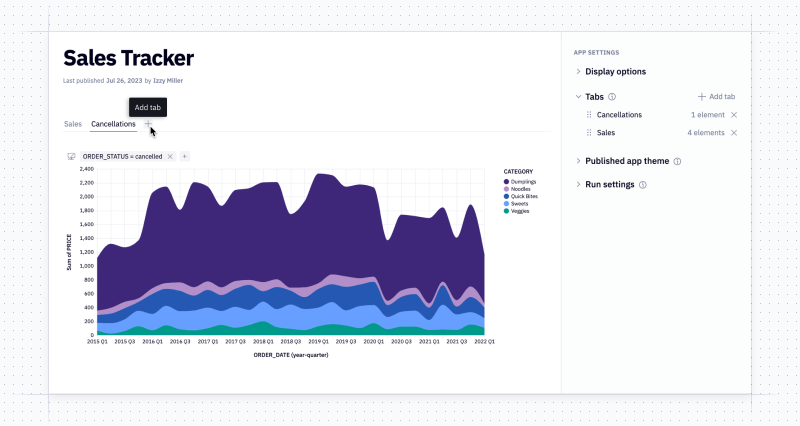Open the Tabs info icon
This screenshot has width=800, height=426.
(x=612, y=97)
